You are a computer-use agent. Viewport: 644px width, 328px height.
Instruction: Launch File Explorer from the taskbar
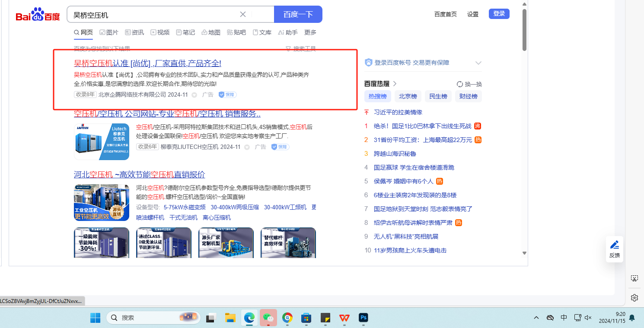[x=230, y=318]
